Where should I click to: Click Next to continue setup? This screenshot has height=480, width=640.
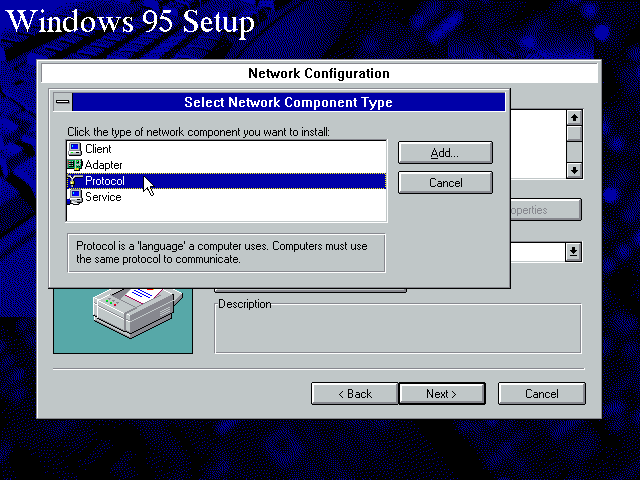441,394
